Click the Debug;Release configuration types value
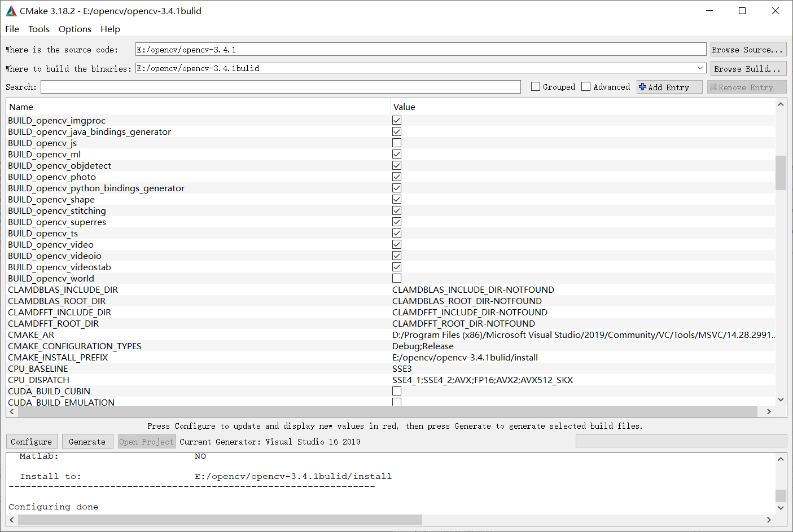The image size is (793, 532). pos(423,346)
